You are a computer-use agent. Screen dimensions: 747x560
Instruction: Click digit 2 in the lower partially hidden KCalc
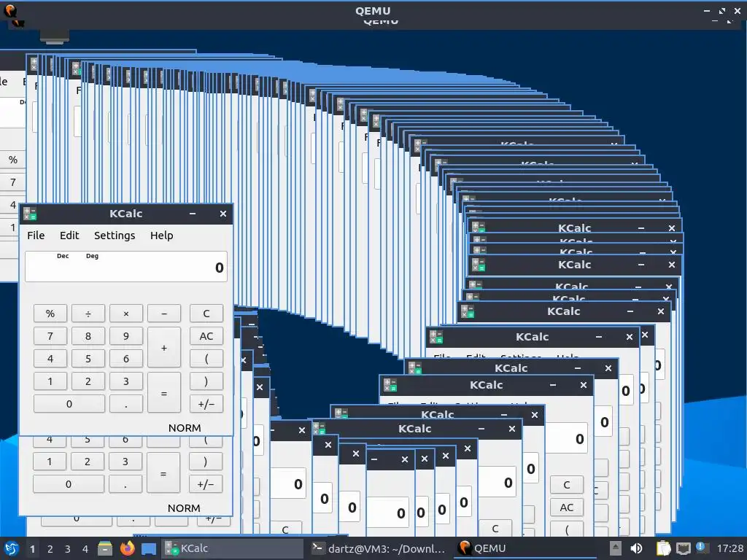(x=88, y=462)
